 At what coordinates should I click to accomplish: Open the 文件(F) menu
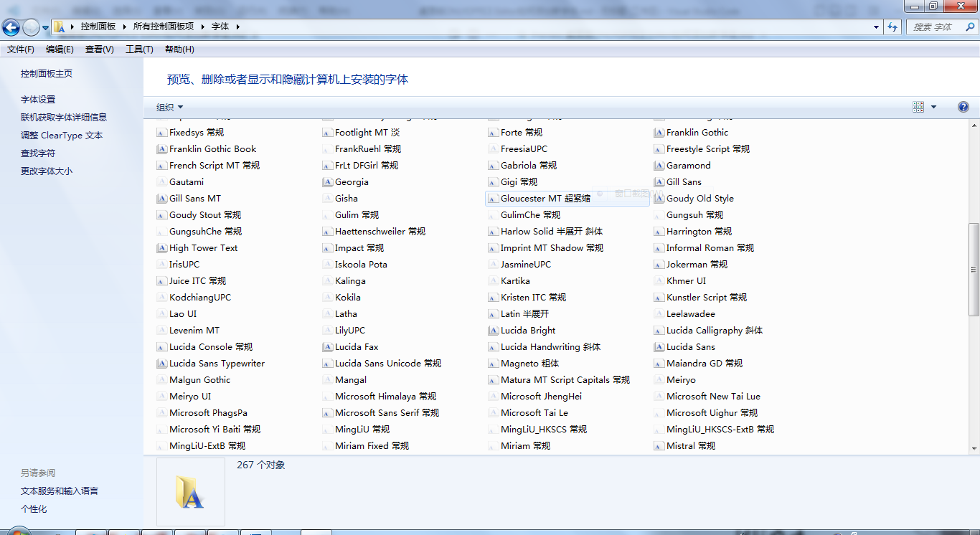coord(21,49)
